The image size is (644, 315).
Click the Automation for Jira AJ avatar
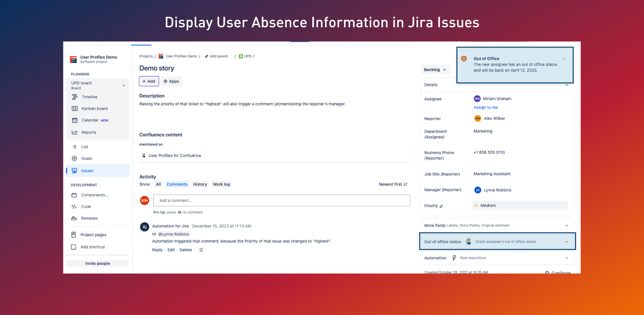145,227
